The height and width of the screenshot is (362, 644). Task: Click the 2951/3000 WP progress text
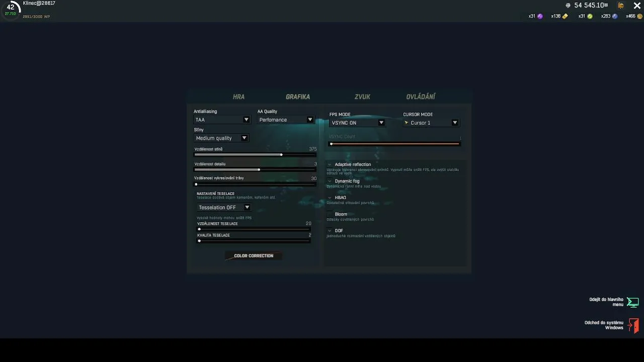tap(36, 17)
